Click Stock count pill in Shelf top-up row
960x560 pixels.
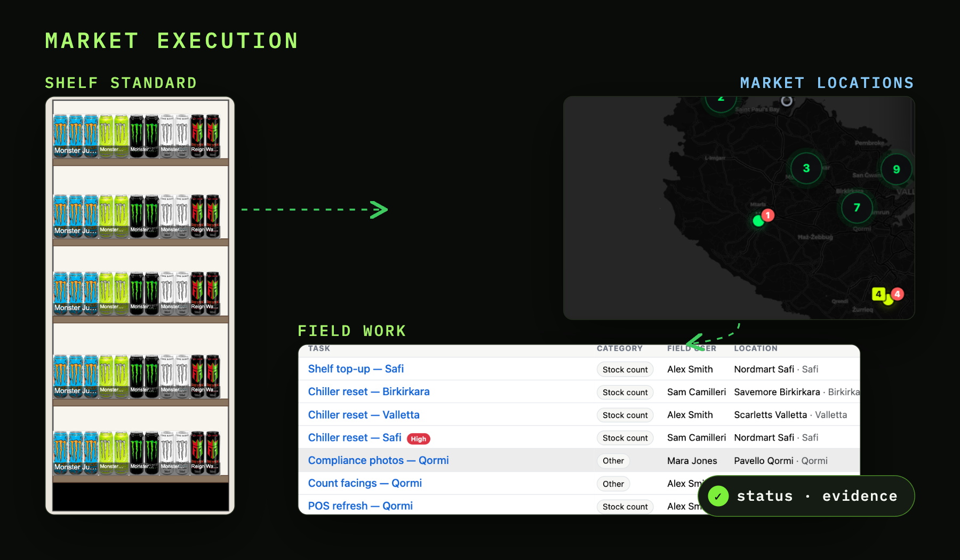(625, 370)
